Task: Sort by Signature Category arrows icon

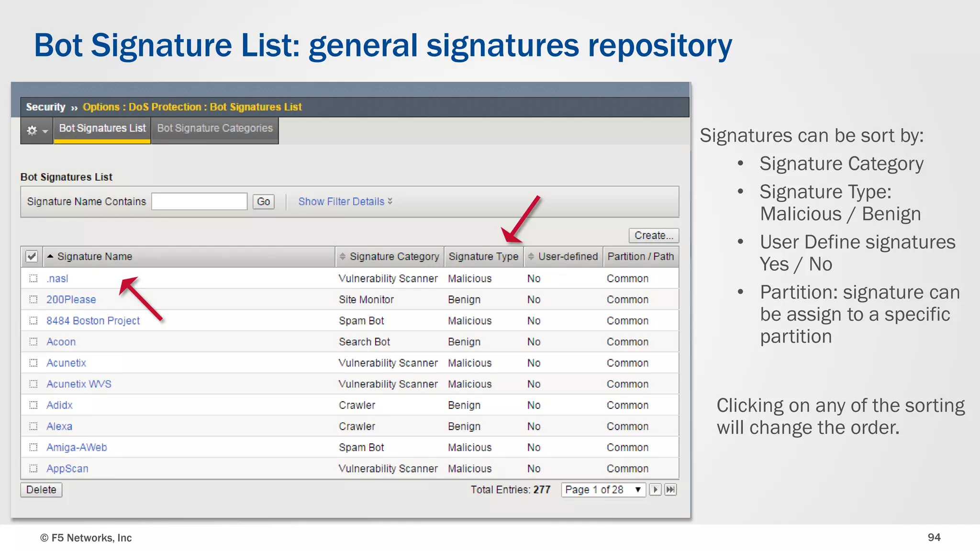Action: [342, 257]
